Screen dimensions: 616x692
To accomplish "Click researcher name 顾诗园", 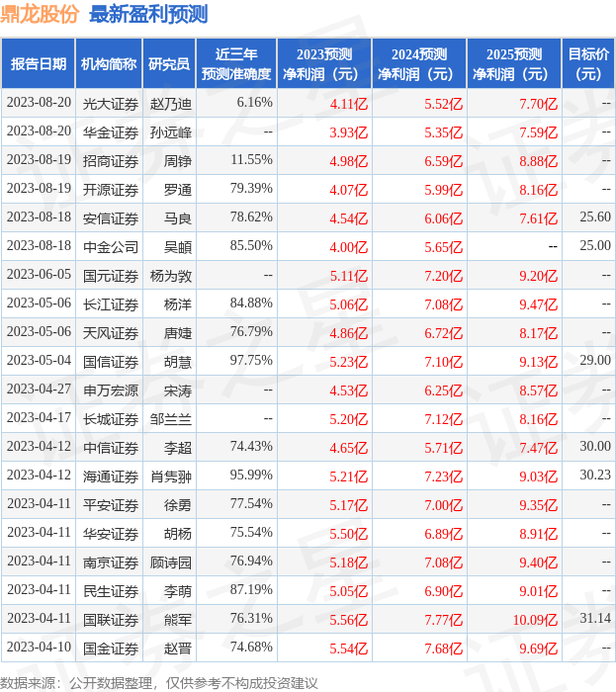I will [171, 563].
